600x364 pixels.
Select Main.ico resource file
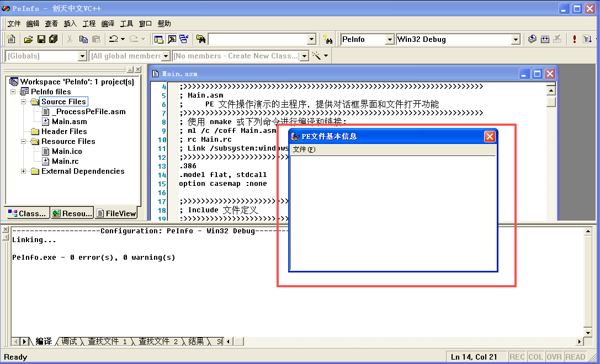click(x=67, y=152)
